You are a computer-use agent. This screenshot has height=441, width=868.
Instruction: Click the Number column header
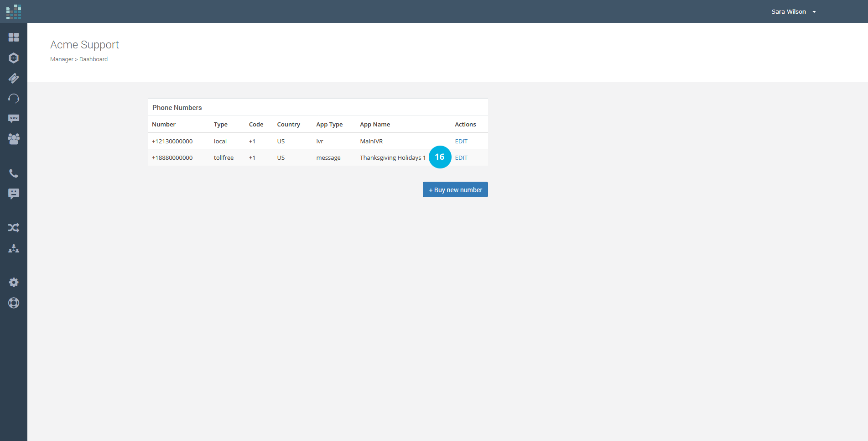pyautogui.click(x=164, y=124)
